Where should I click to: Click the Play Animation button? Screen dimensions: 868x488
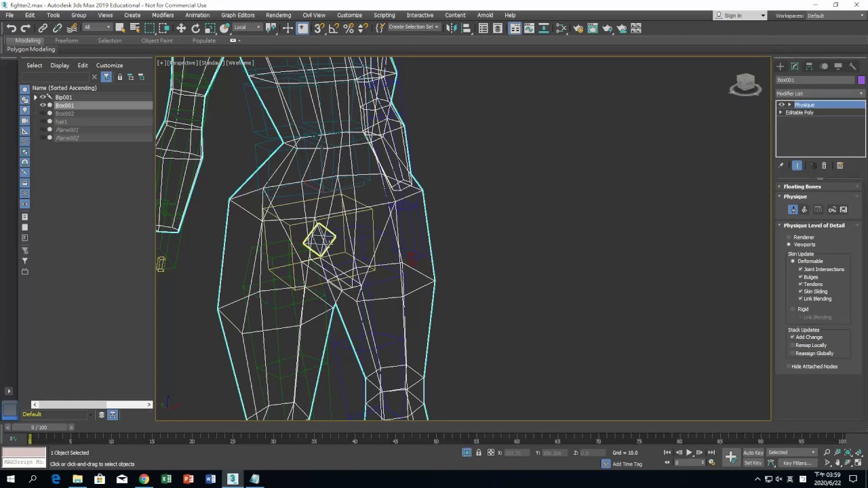[689, 453]
